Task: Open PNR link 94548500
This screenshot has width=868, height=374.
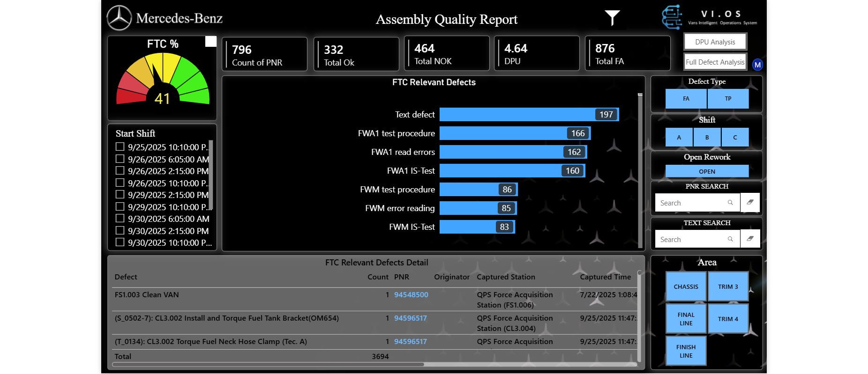Action: pos(411,295)
